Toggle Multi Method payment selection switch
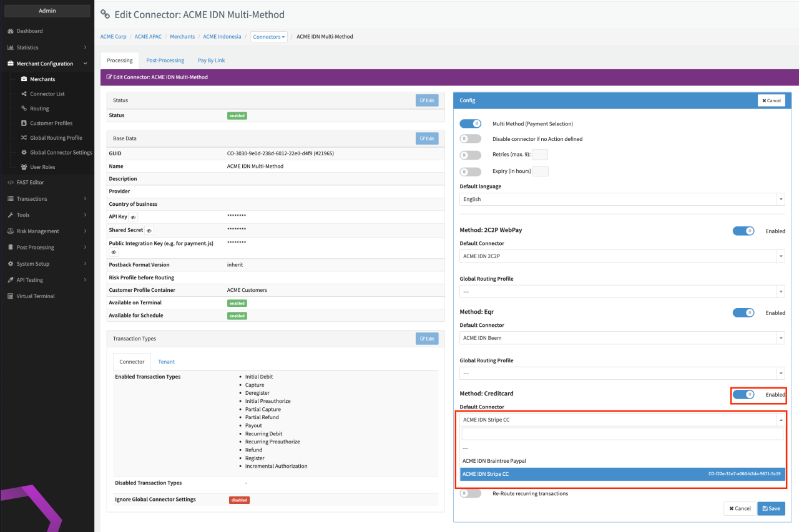 (470, 123)
